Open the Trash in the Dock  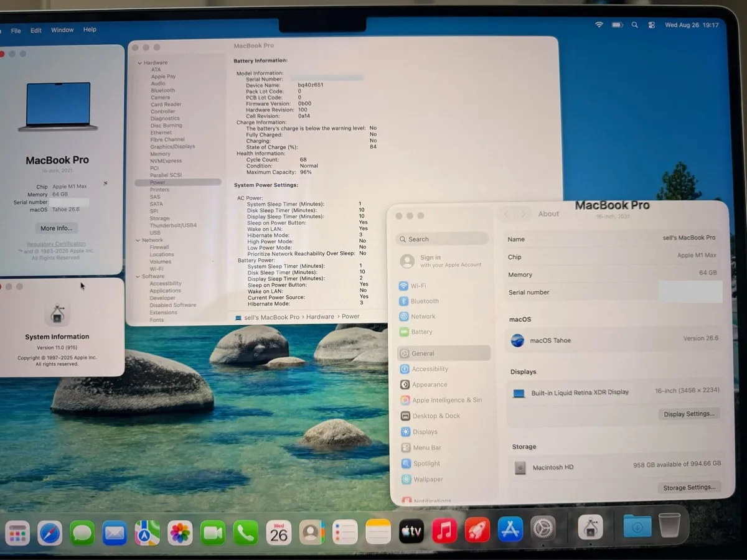669,525
